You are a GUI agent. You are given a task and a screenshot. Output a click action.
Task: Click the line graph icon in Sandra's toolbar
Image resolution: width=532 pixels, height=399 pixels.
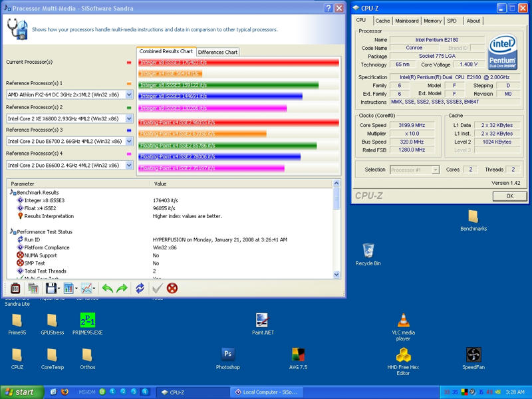86,289
